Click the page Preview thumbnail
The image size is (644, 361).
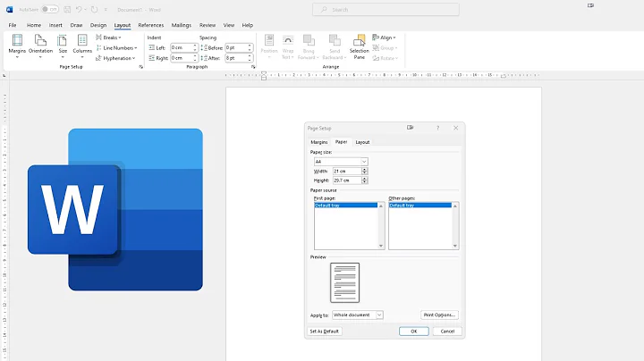[344, 282]
